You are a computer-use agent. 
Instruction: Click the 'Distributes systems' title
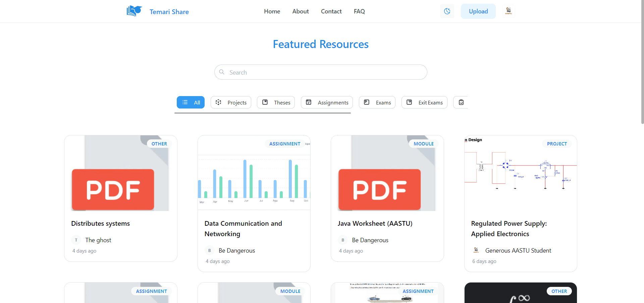[101, 223]
